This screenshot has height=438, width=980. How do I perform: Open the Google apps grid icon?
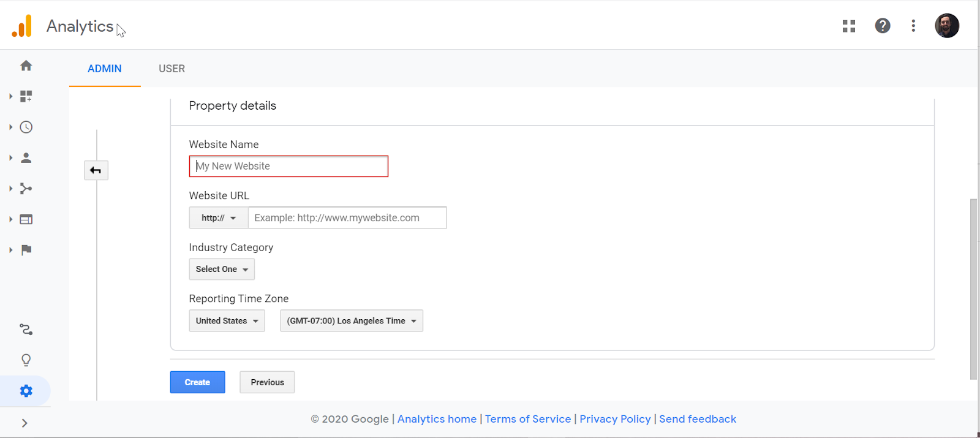[x=848, y=26]
